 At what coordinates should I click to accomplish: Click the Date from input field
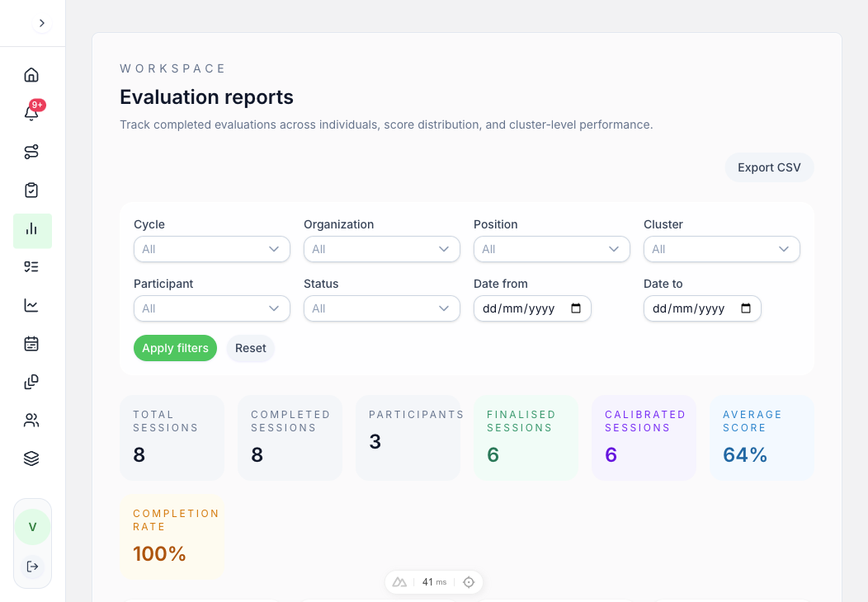coord(532,308)
